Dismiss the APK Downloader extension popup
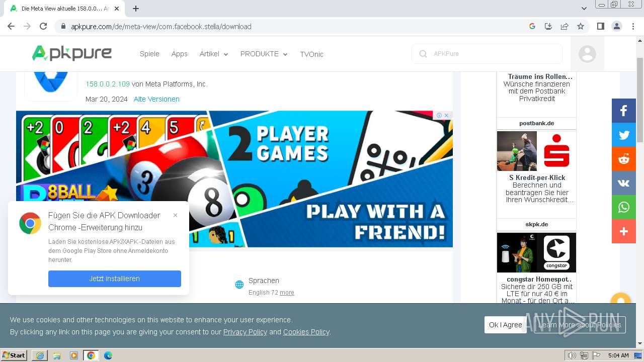The width and height of the screenshot is (644, 362). pos(175,215)
